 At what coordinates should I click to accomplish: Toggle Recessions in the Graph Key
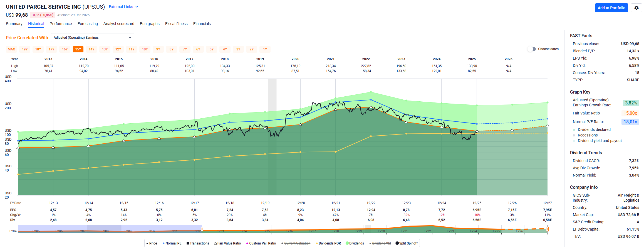(x=574, y=135)
